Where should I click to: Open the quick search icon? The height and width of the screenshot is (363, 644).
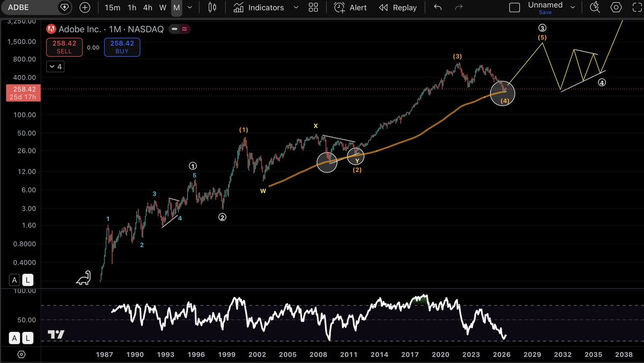(595, 8)
